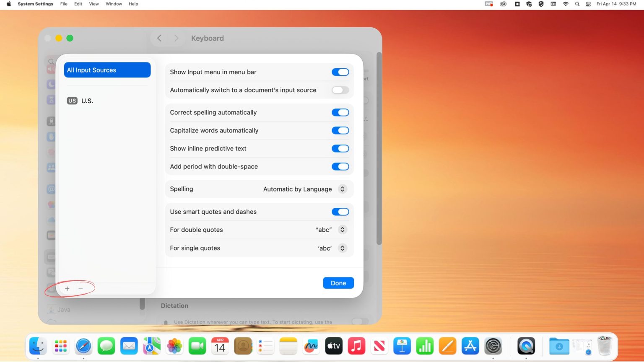Open Safari from the Dock
Image resolution: width=644 pixels, height=362 pixels.
[83, 346]
